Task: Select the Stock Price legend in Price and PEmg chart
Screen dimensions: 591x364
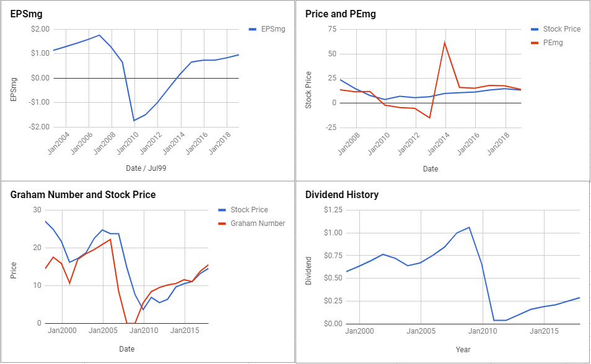Action: [x=562, y=29]
